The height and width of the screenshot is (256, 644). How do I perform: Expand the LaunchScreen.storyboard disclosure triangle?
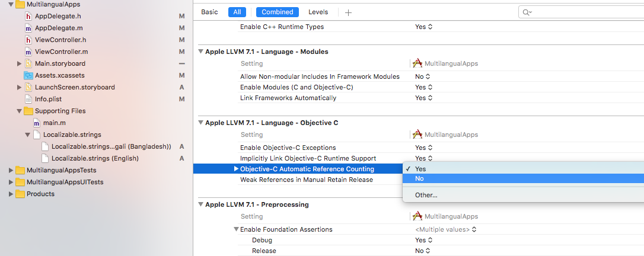tap(19, 87)
